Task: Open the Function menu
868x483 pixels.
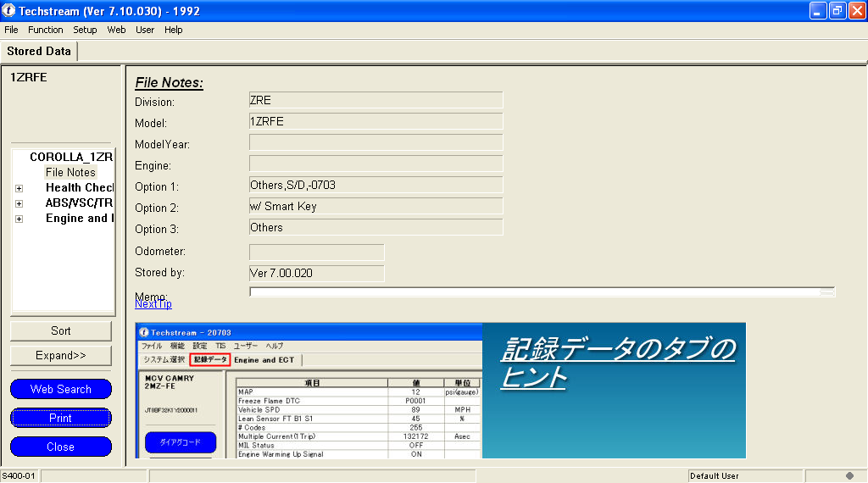Action: click(46, 30)
